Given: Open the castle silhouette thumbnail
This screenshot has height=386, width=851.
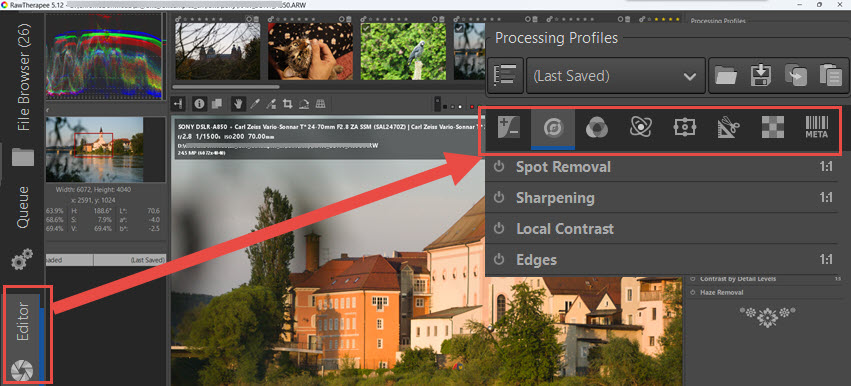Looking at the screenshot, I should [x=217, y=52].
